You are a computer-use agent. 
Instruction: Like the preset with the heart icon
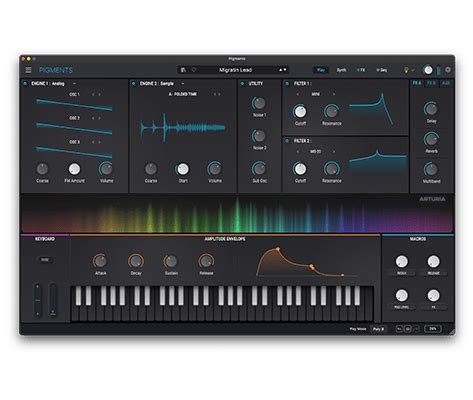pyautogui.click(x=194, y=70)
